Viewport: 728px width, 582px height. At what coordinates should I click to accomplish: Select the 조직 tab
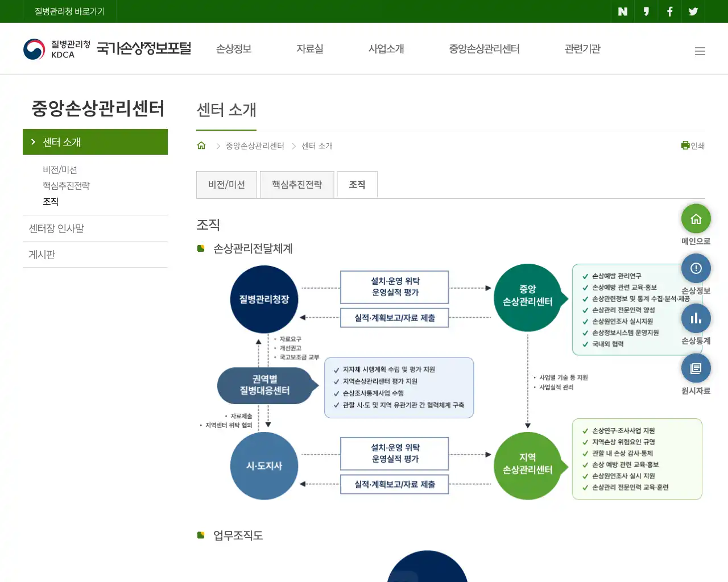coord(357,184)
